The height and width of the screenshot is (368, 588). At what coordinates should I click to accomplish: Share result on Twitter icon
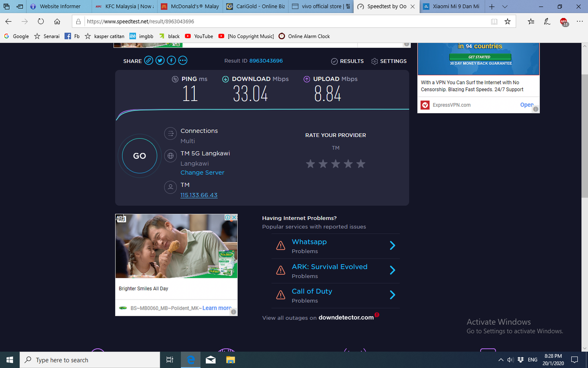click(x=160, y=61)
